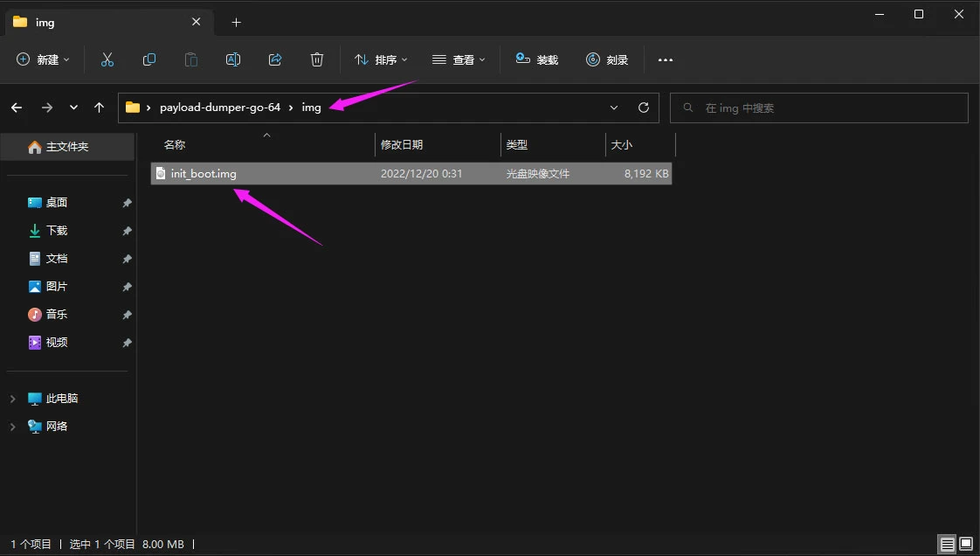Open 下载 (Downloads) in sidebar
The image size is (980, 556).
[57, 231]
